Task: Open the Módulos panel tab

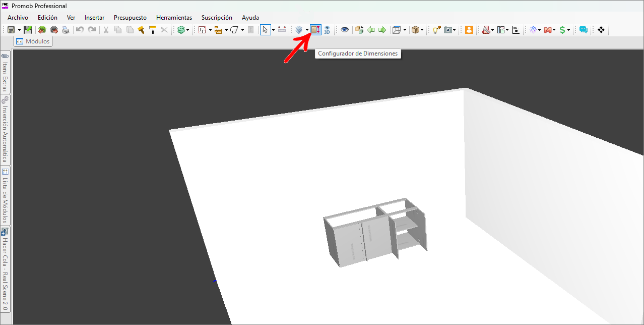Action: (34, 41)
